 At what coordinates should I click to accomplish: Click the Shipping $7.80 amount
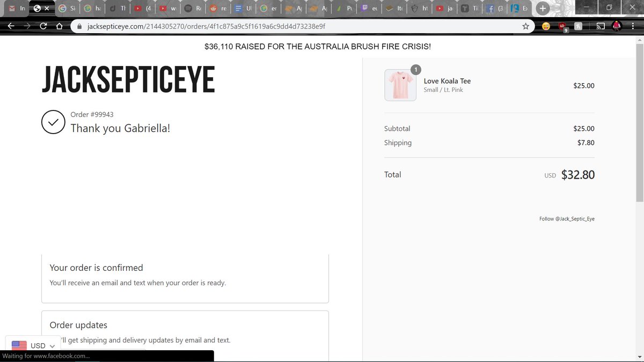[x=586, y=143]
